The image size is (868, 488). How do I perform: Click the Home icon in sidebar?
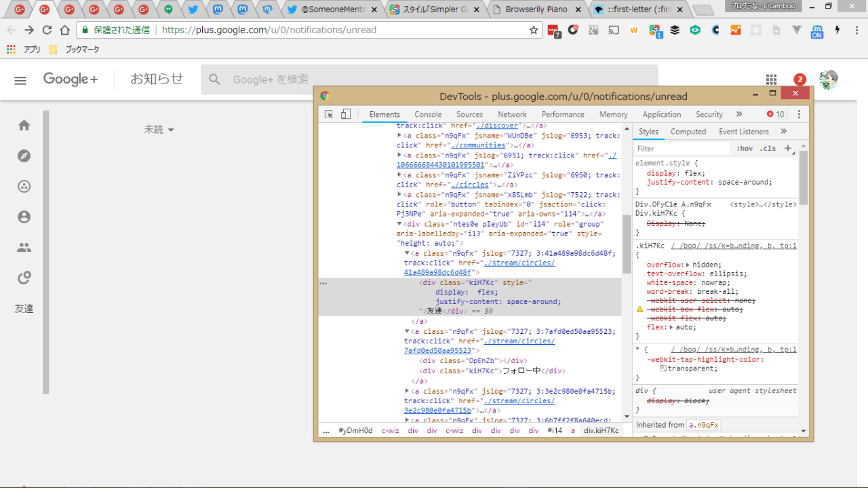coord(24,126)
